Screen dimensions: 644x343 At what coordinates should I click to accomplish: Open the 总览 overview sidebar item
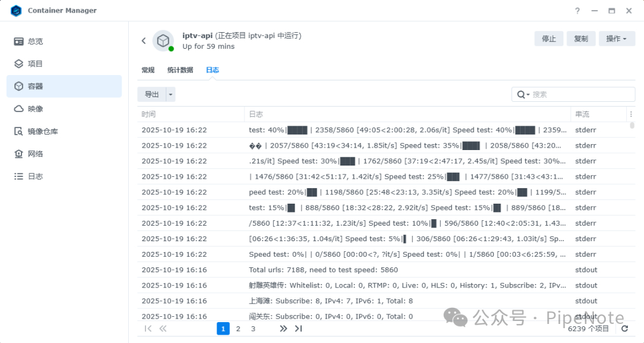35,41
